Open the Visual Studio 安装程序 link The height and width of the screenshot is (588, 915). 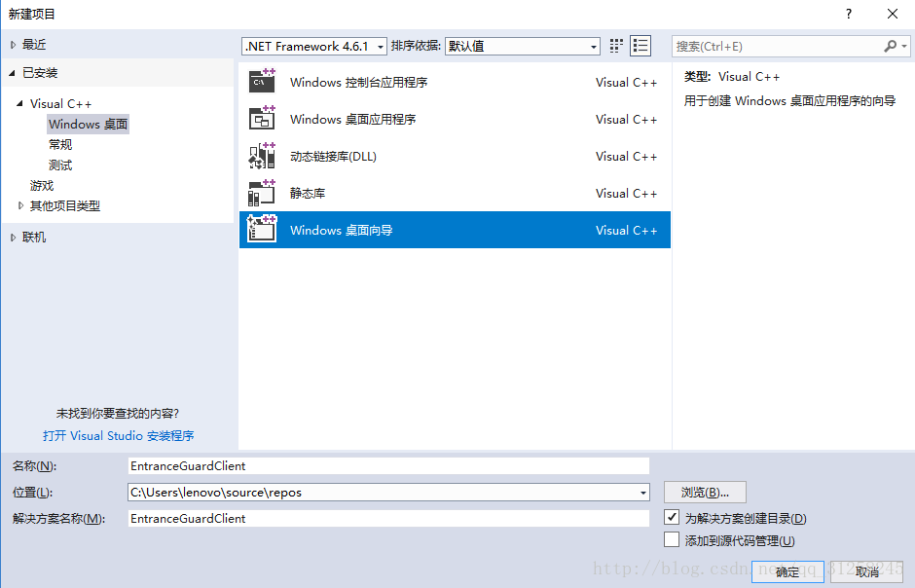(x=120, y=436)
